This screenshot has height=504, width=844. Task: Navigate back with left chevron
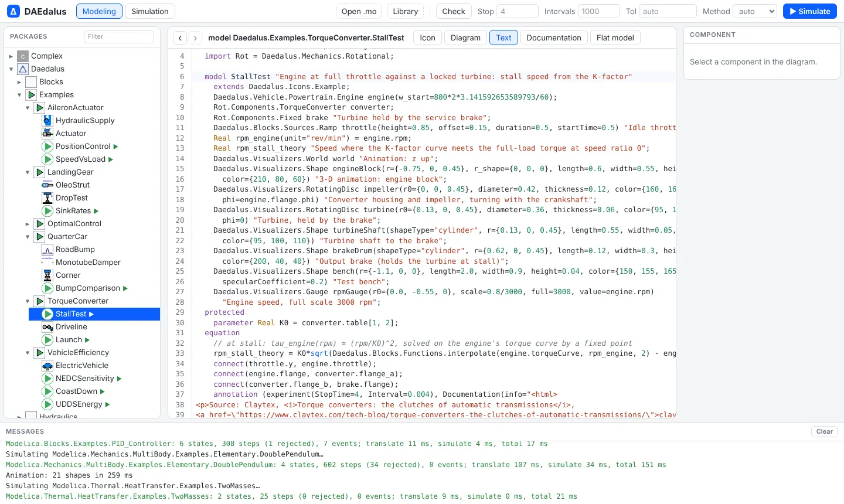coord(181,38)
